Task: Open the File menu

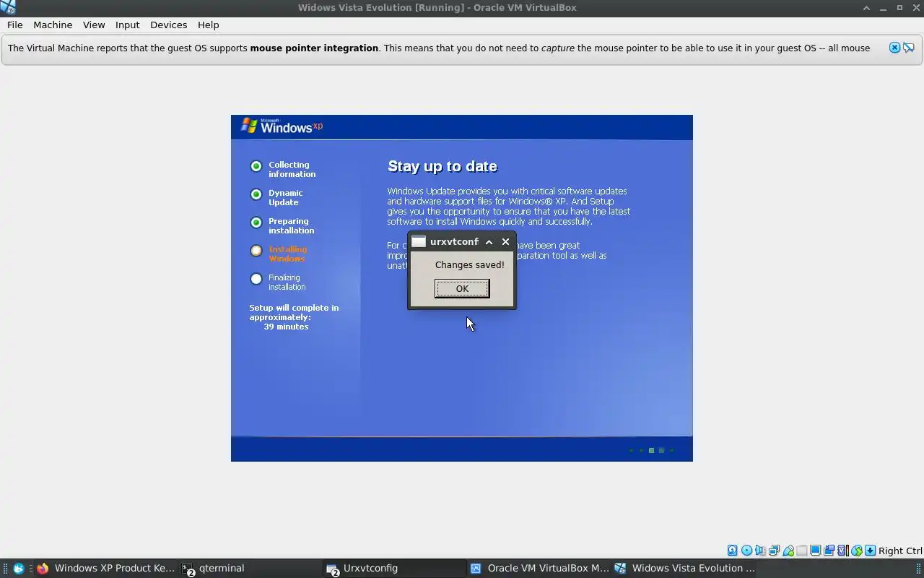Action: tap(14, 25)
